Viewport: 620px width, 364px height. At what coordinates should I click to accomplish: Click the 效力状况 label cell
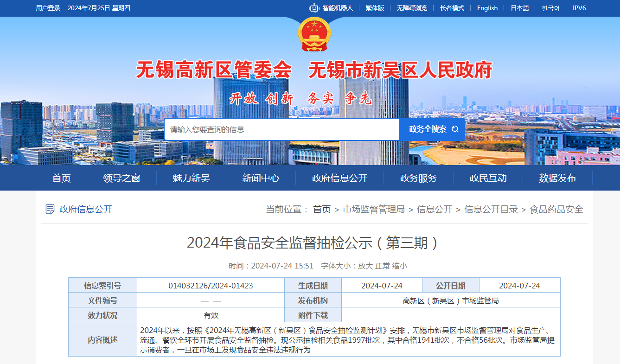point(102,315)
